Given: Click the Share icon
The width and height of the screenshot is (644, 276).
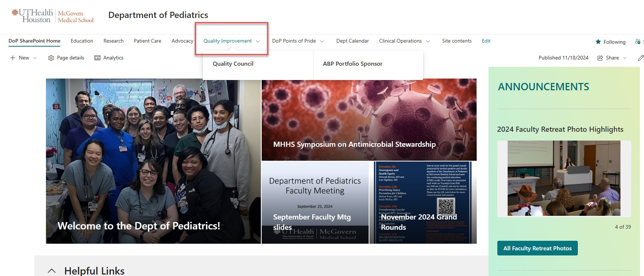Looking at the screenshot, I should (600, 58).
